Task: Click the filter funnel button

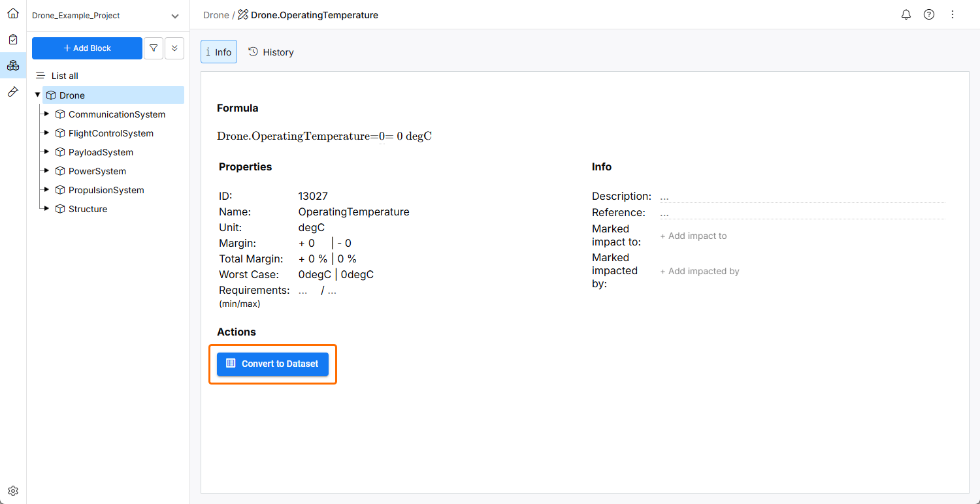Action: [x=154, y=48]
